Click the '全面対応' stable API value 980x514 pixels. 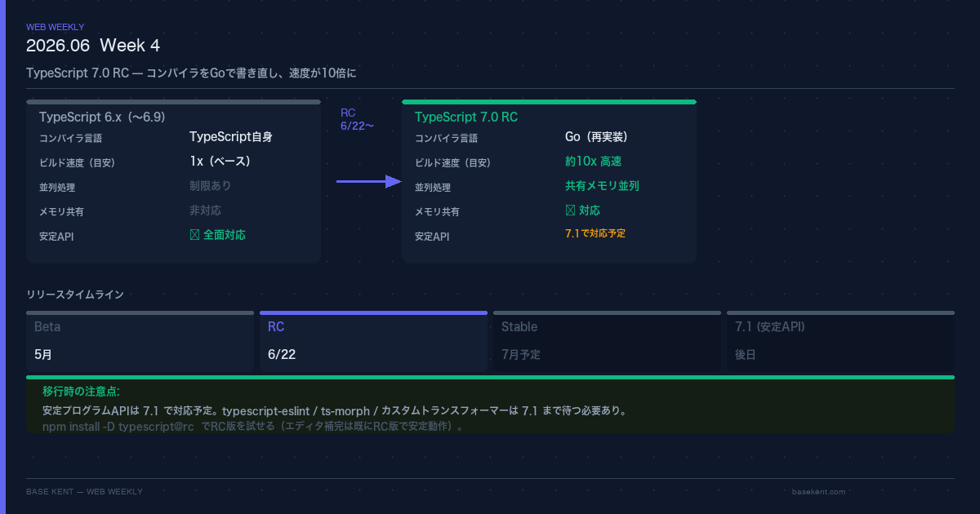point(218,235)
